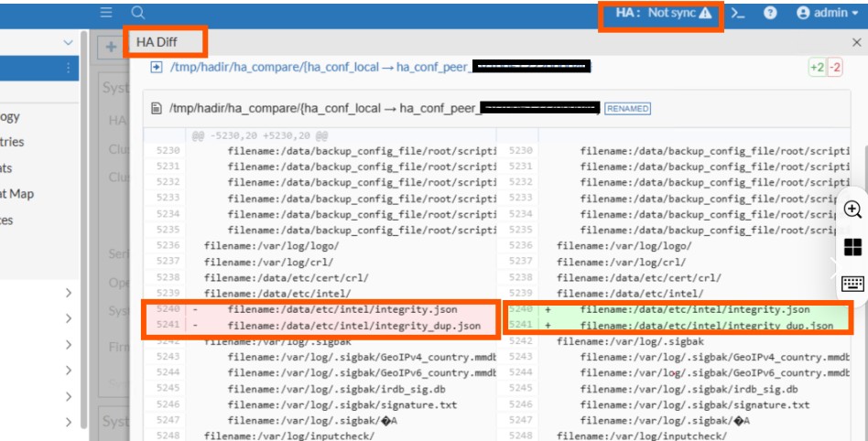Select the sidebar item ending in 'ogy'

point(10,117)
